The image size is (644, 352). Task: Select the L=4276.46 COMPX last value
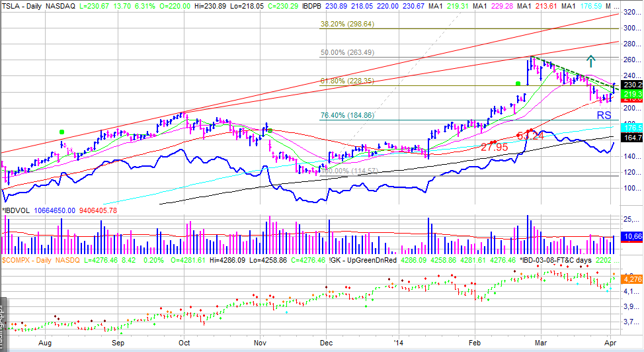click(x=101, y=260)
